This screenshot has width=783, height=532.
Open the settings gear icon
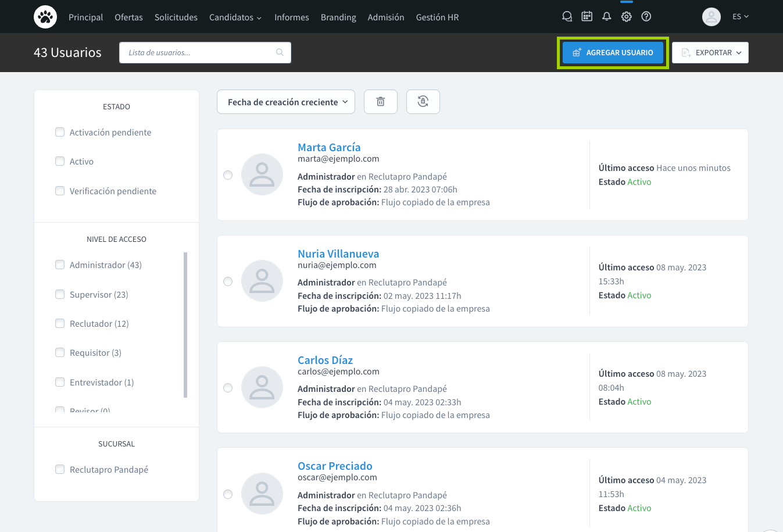tap(626, 17)
